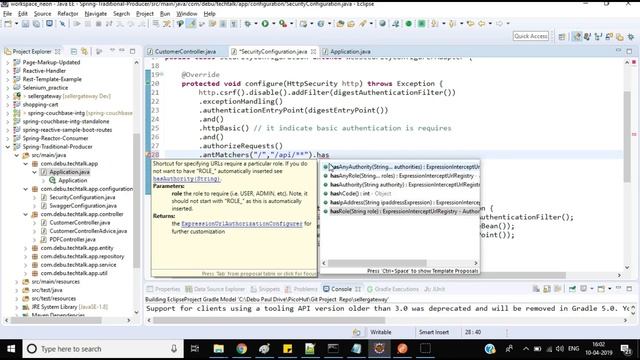The image size is (640, 360).
Task: Select the active Java EE perspective icon
Action: (x=576, y=37)
